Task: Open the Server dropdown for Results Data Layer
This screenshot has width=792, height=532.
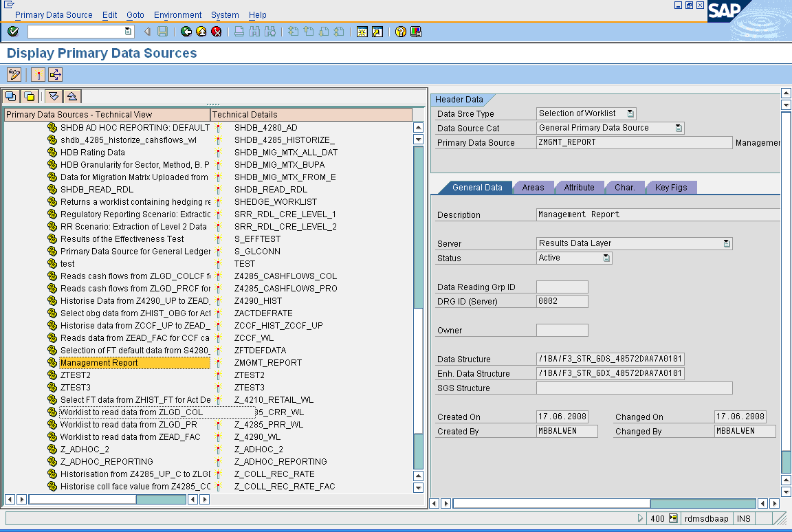Action: click(x=727, y=243)
